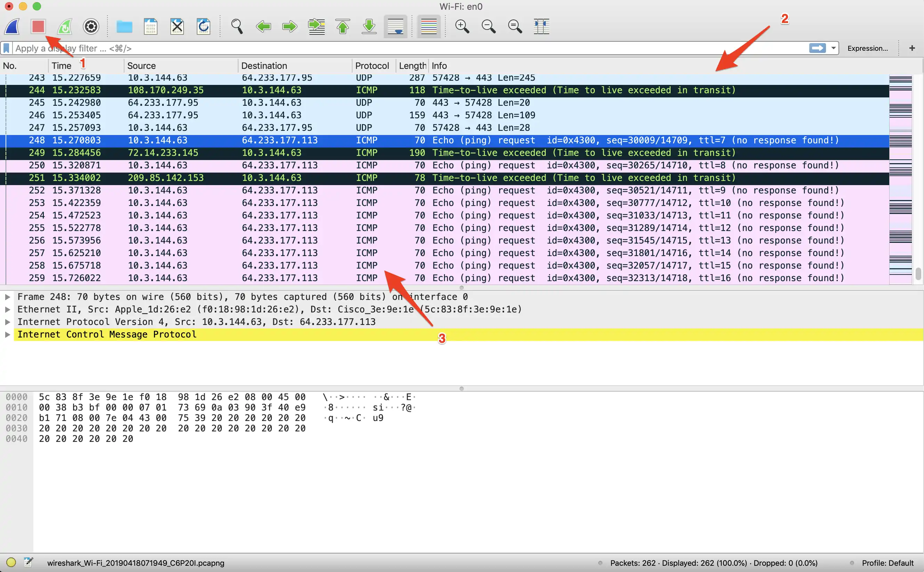
Task: Open the Expression... dialog
Action: [867, 48]
